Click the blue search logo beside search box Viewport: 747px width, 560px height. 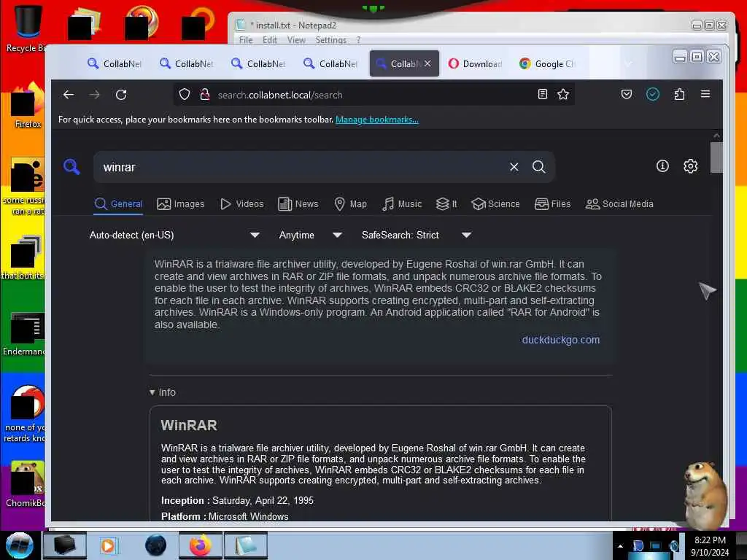tap(71, 167)
